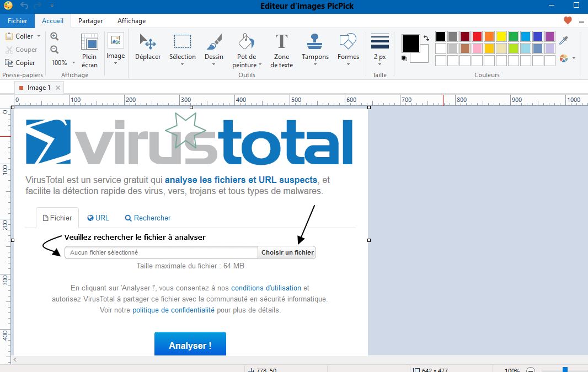Click the Coller paste icon
The height and width of the screenshot is (372, 588).
pos(9,36)
